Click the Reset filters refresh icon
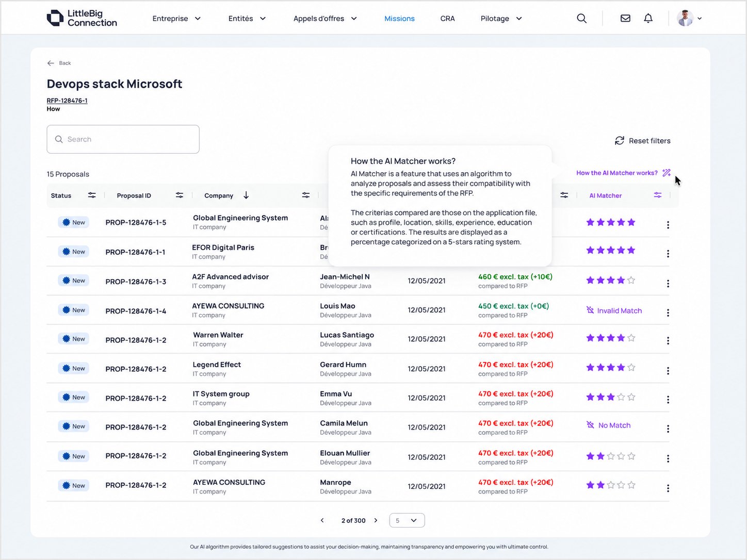Image resolution: width=747 pixels, height=560 pixels. point(620,141)
